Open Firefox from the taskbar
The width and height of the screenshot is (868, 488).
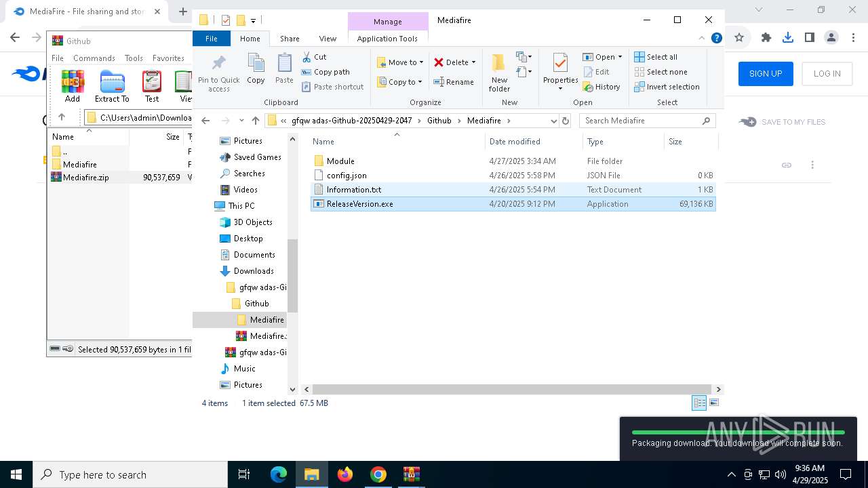(345, 474)
